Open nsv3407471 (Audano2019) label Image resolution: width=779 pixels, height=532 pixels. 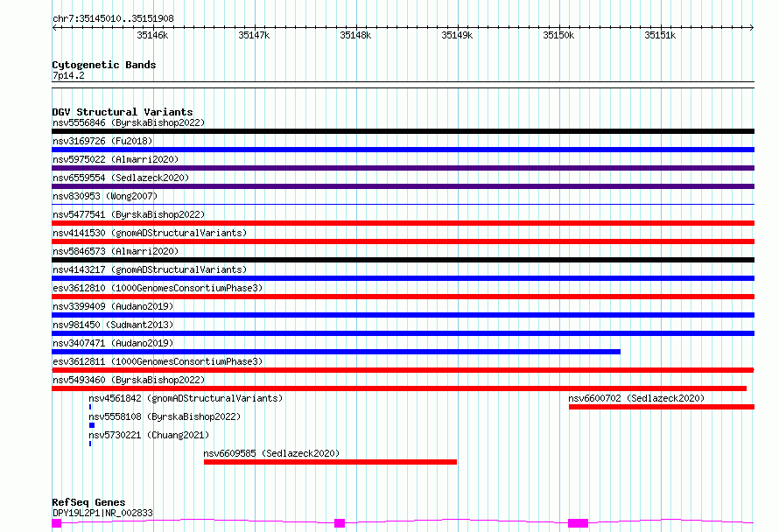point(113,343)
